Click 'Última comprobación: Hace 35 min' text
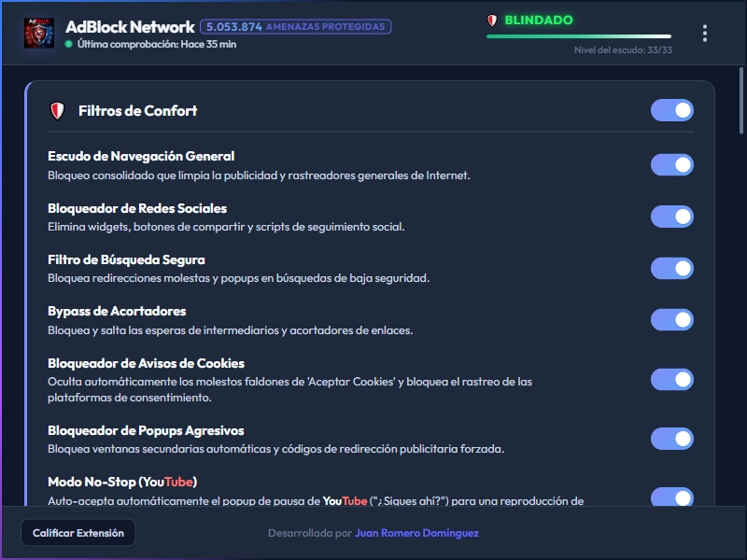The image size is (747, 560). 157,44
